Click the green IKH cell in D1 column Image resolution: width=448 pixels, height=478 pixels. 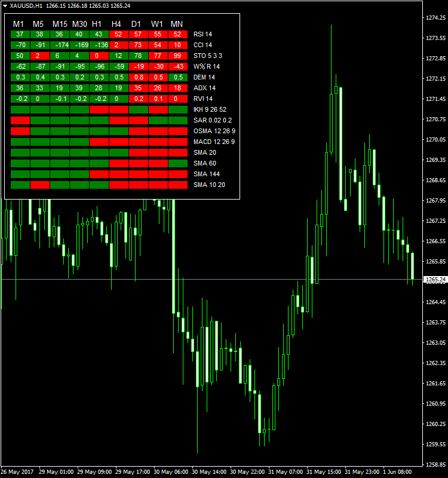[x=139, y=109]
